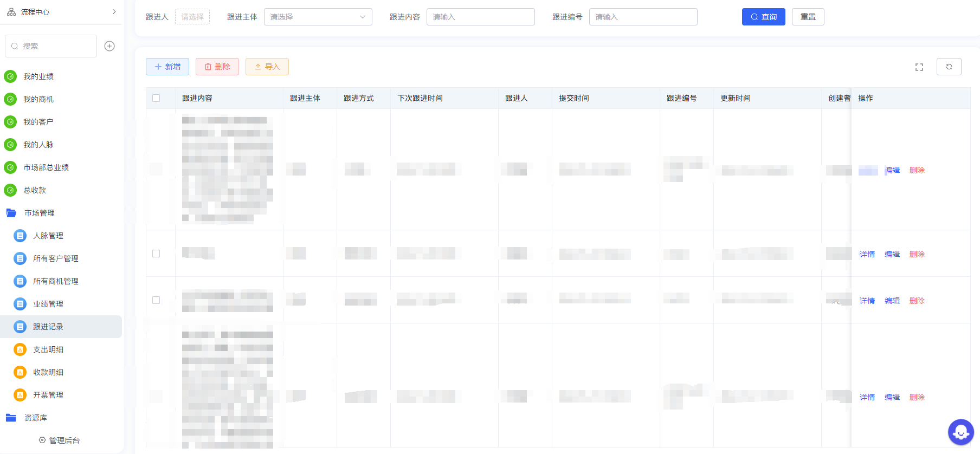
Task: Click the red 删除 toolbar button
Action: [217, 67]
